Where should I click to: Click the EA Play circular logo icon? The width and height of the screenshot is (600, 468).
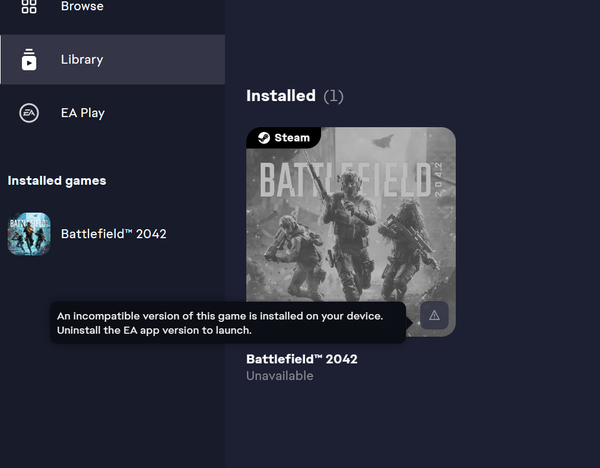[29, 113]
